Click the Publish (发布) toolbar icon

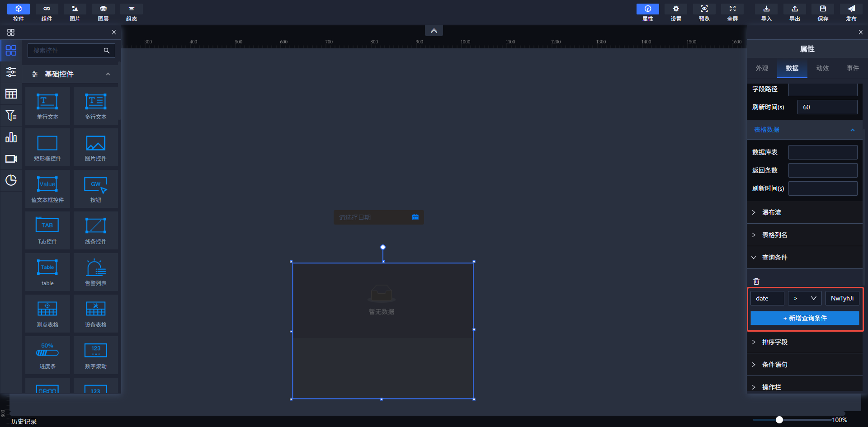pos(851,12)
